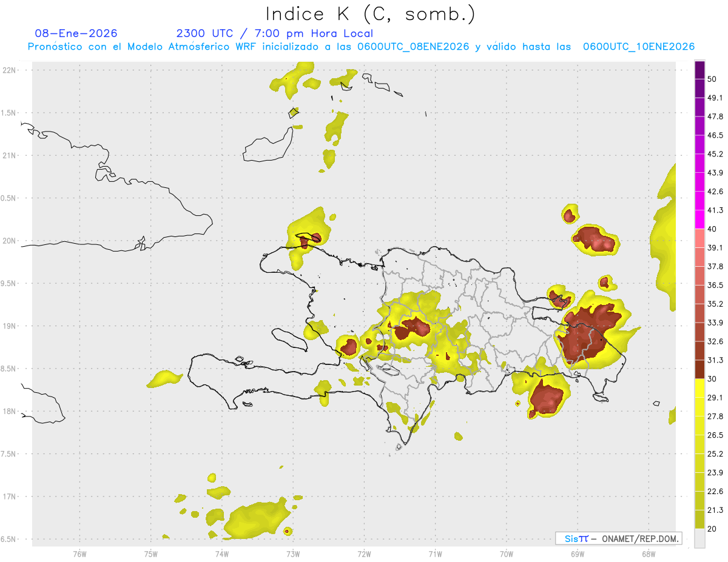Pick the pink swatch between 39.1 and 40
This screenshot has height=562, width=728.
coord(699,238)
